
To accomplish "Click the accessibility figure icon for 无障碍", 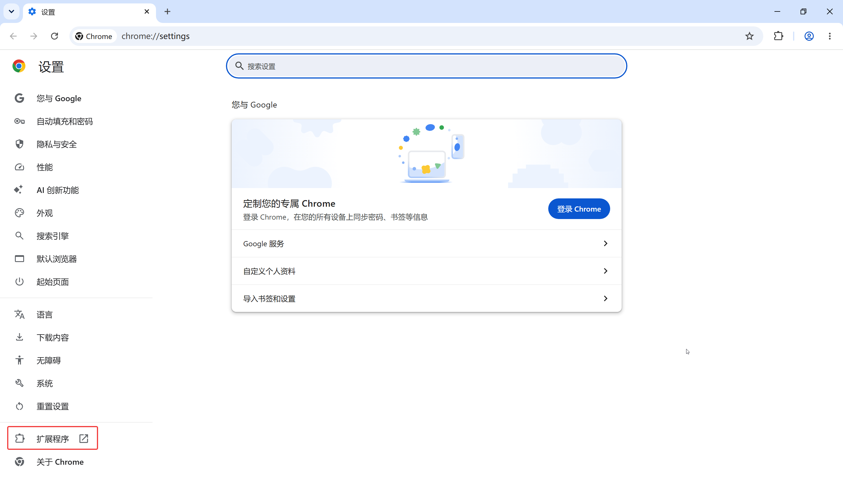I will (19, 360).
